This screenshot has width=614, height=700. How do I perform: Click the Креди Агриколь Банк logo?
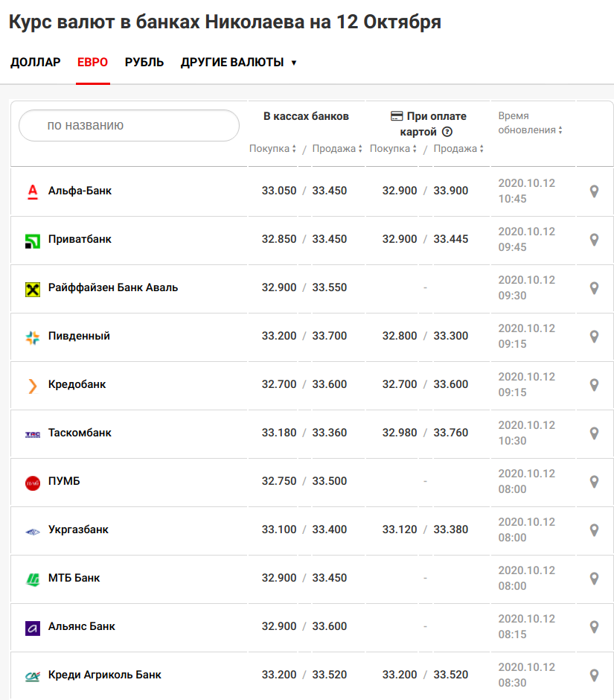point(33,676)
